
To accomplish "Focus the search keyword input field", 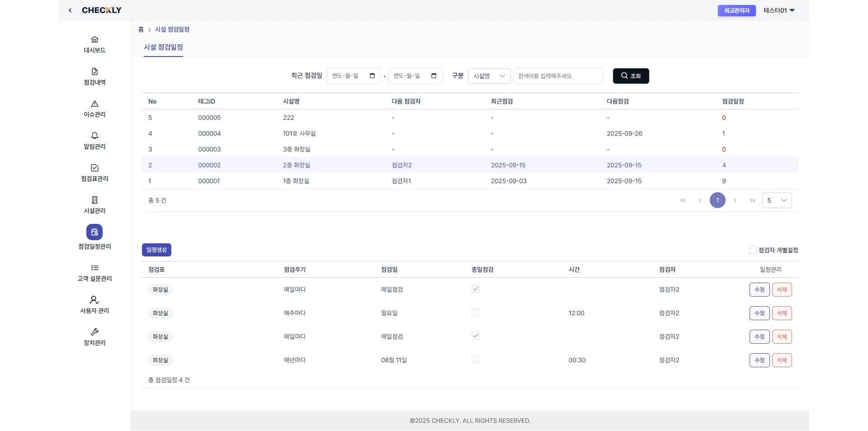I will pos(558,76).
